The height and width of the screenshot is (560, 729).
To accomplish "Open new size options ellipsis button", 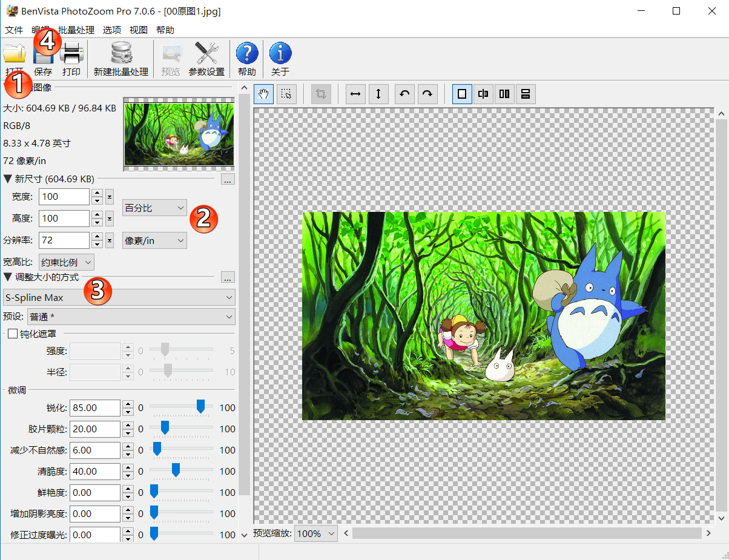I will 228,179.
